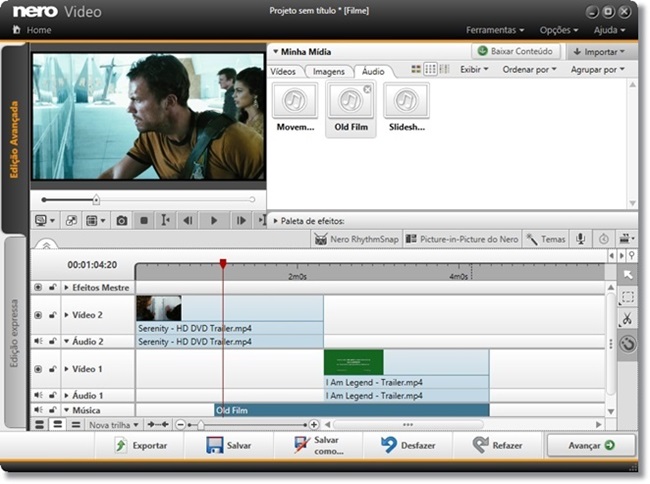Click the timeline zoom slider handle
The width and height of the screenshot is (650, 484).
[201, 425]
